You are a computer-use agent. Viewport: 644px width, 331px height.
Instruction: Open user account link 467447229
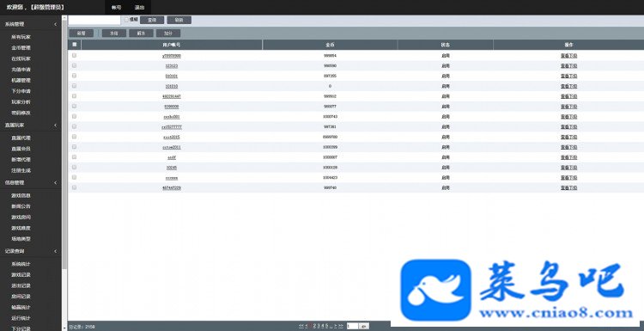click(172, 188)
